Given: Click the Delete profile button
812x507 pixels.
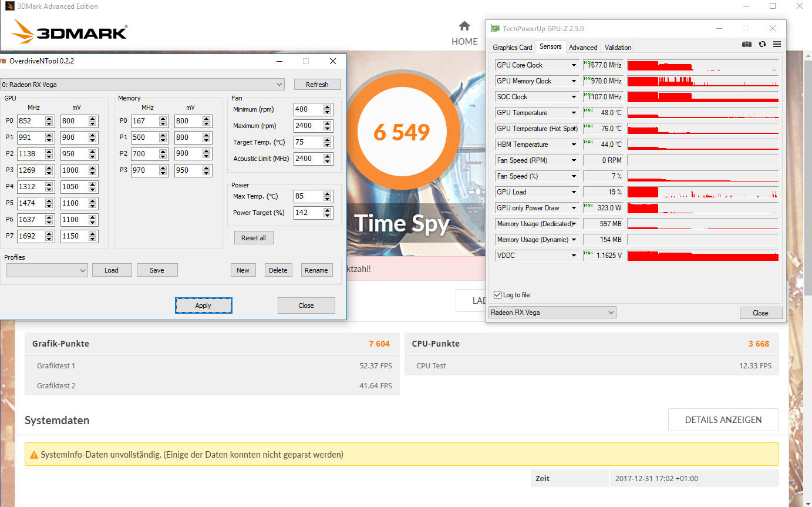Looking at the screenshot, I should [x=278, y=270].
